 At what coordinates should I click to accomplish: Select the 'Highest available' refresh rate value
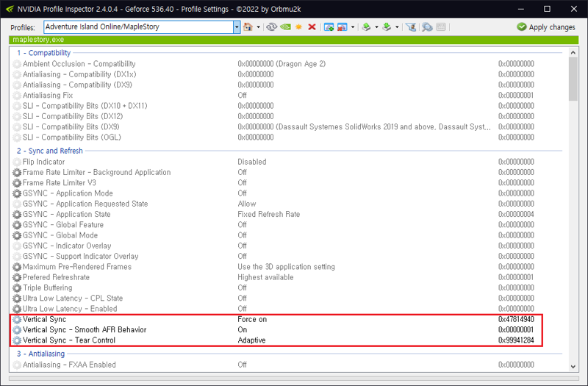265,277
